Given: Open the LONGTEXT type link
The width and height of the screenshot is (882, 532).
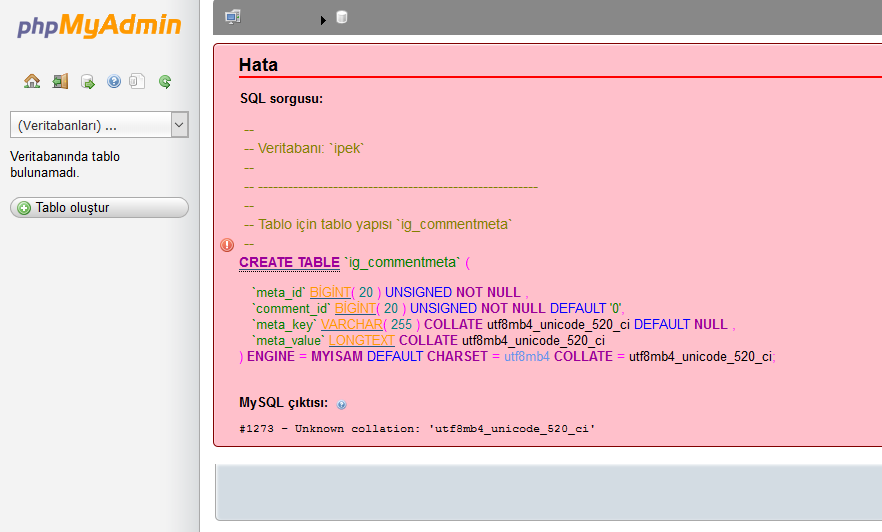Looking at the screenshot, I should pos(361,340).
